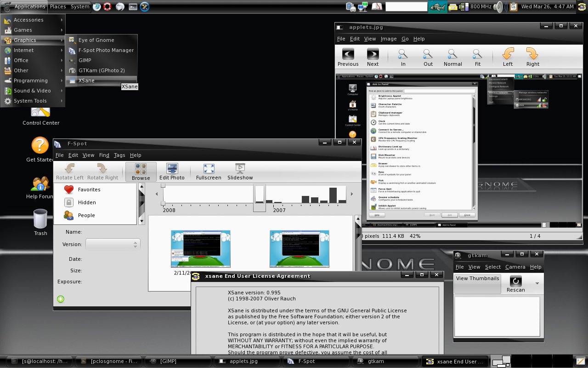Set Normal zoom in the image viewer
This screenshot has height=368, width=588.
(452, 57)
